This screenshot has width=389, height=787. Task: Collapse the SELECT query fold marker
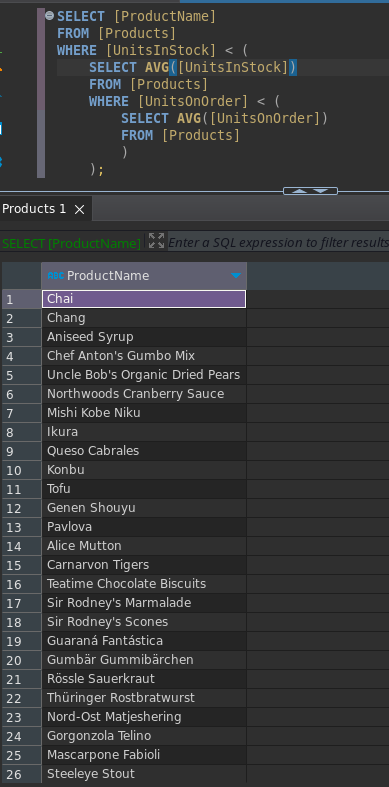tap(49, 16)
